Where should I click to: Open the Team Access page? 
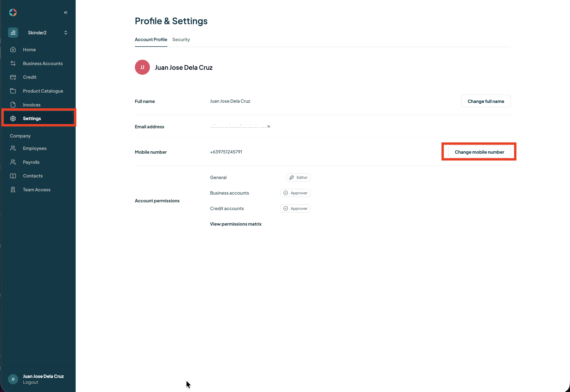(38, 190)
